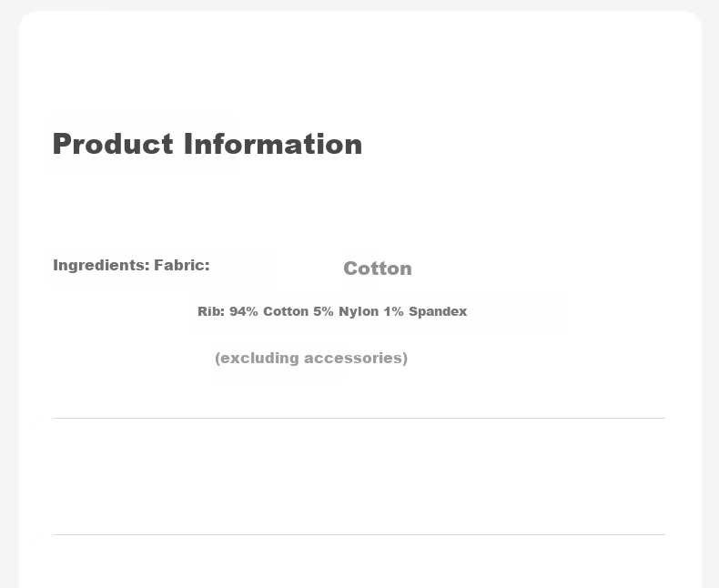
Task: Click the Product Information heading
Action: coord(208,144)
